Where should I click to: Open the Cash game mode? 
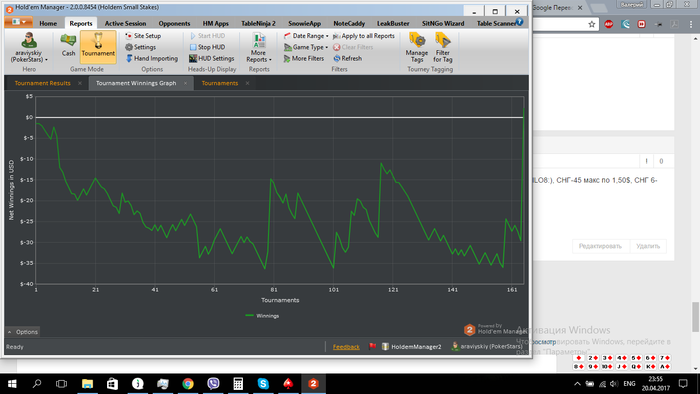pos(68,46)
